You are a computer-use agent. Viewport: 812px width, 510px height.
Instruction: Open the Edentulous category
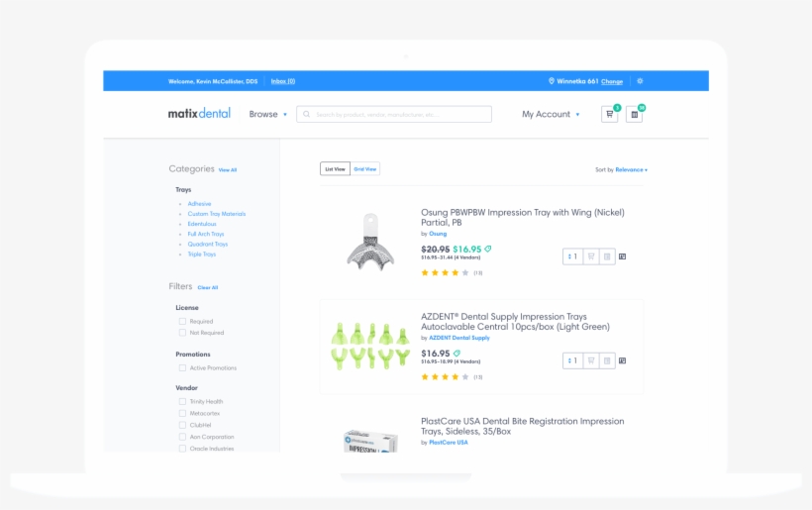tap(202, 224)
